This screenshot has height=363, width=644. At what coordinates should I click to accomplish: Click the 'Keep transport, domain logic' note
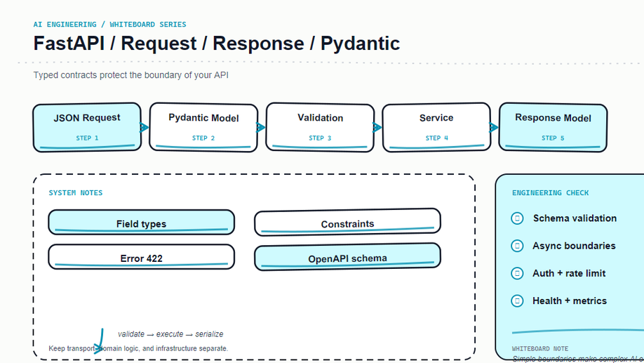[138, 349]
